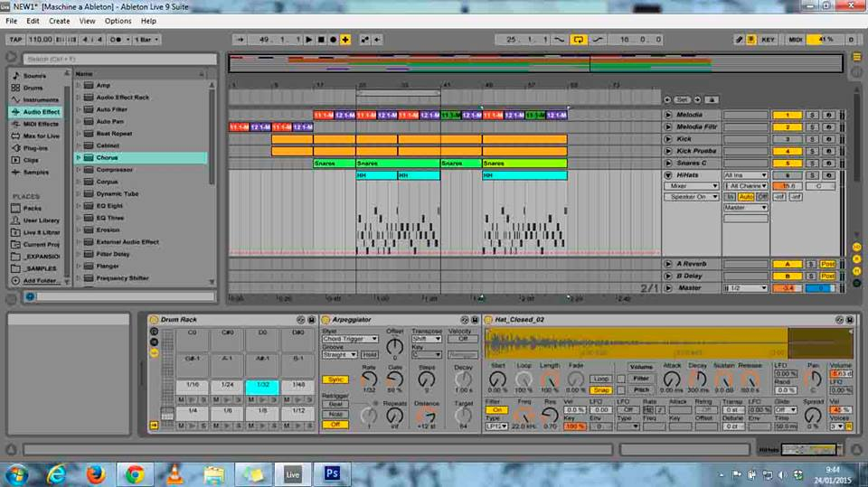This screenshot has height=487, width=868.
Task: Click the Draw Mode pencil icon
Action: pyautogui.click(x=739, y=39)
